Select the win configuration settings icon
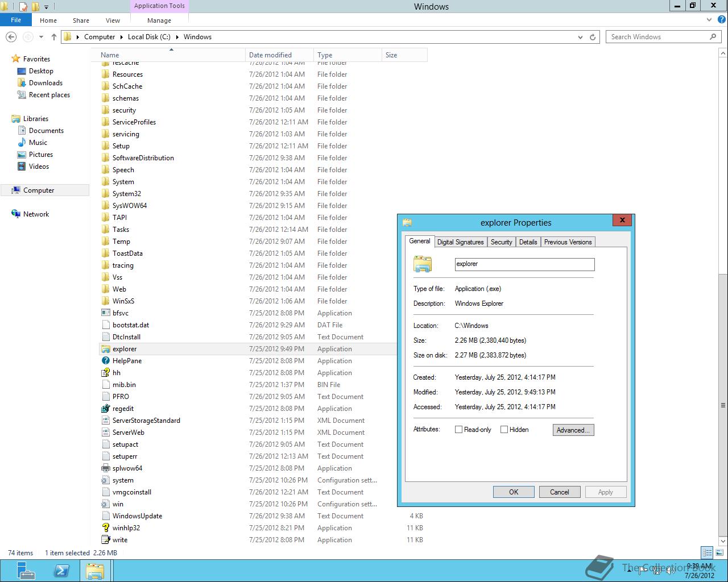The image size is (728, 582). [105, 504]
